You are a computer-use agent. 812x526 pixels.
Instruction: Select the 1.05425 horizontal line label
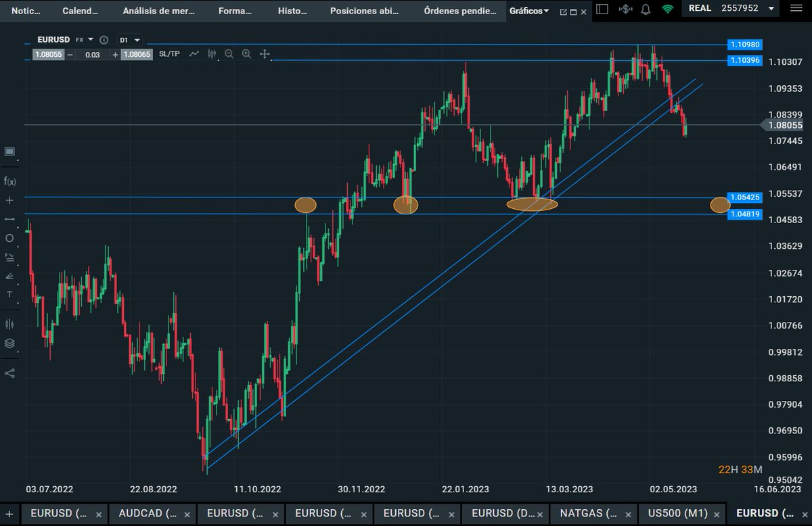click(746, 197)
